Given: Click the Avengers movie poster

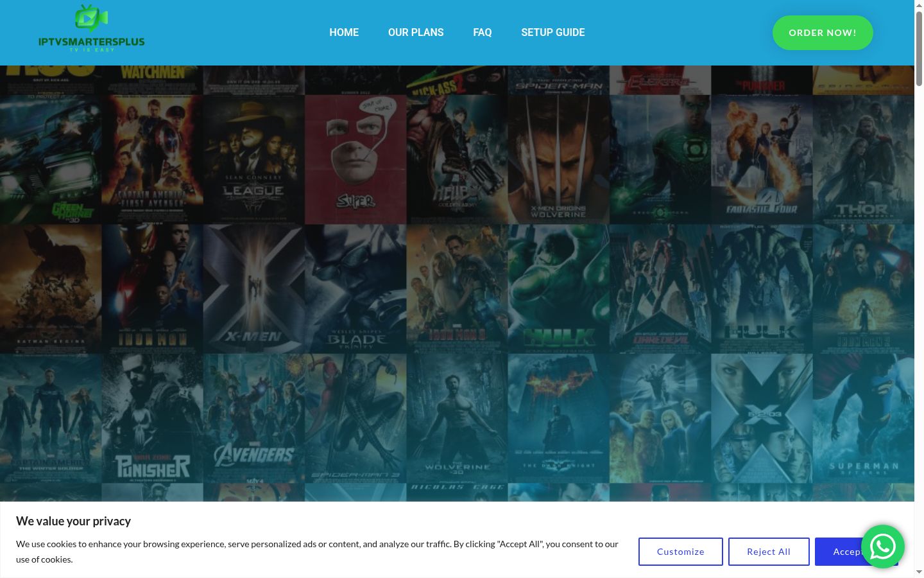Looking at the screenshot, I should pyautogui.click(x=254, y=418).
